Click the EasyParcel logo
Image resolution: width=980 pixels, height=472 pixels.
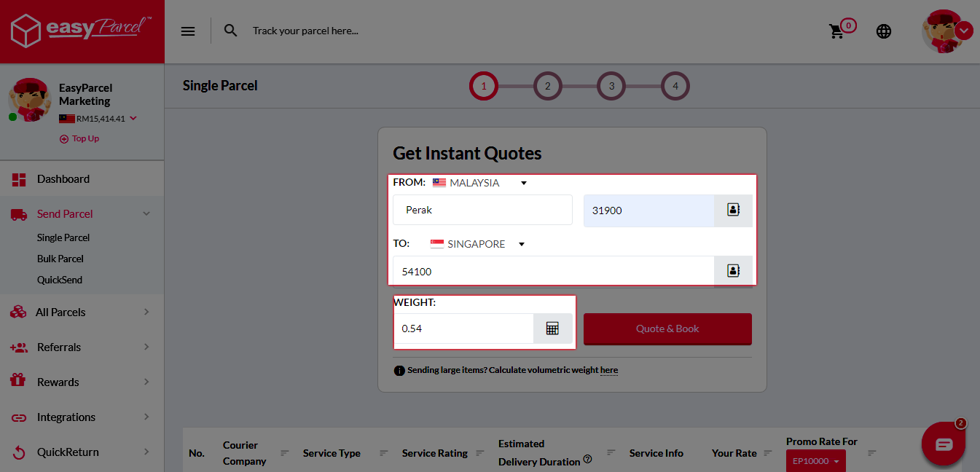tap(81, 31)
